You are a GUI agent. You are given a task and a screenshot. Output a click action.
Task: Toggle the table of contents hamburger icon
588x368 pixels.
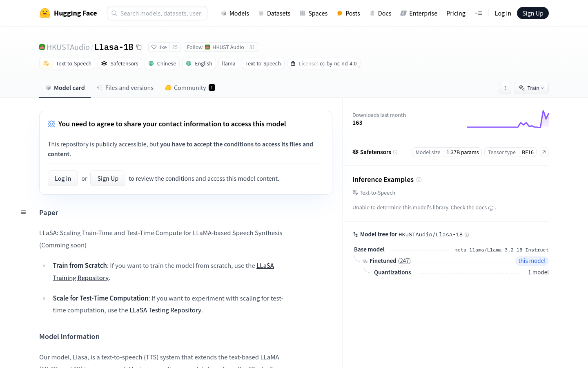point(23,212)
